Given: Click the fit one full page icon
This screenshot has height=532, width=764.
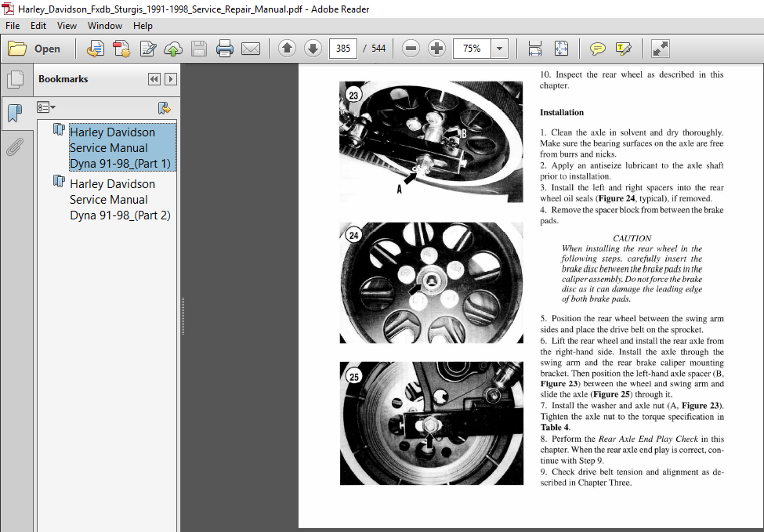Looking at the screenshot, I should (x=561, y=49).
